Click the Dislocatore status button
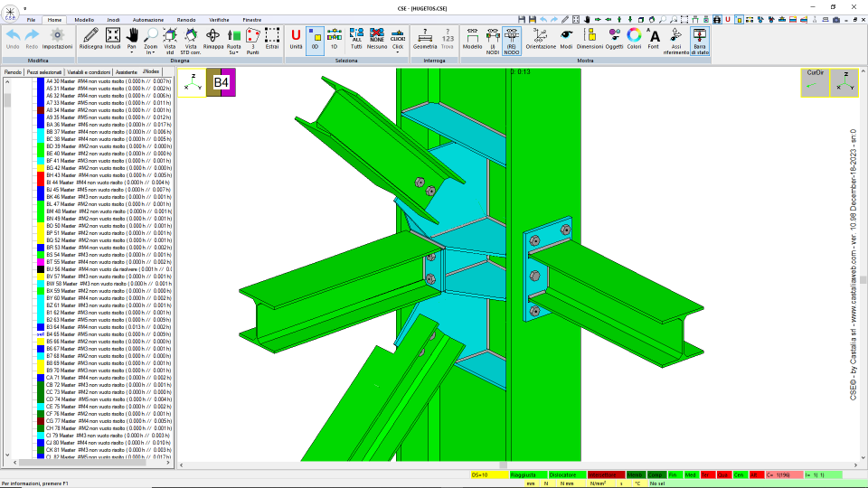Viewport: 868px width, 488px height. 567,474
